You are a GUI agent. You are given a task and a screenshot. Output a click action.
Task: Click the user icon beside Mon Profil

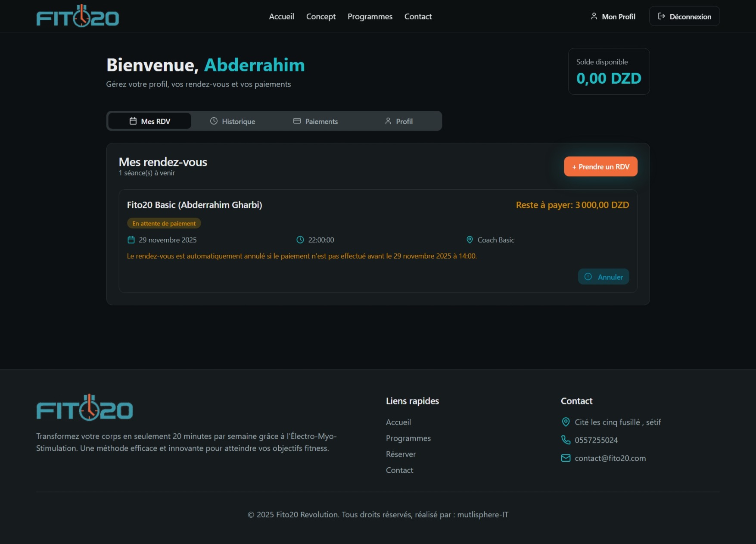(594, 16)
